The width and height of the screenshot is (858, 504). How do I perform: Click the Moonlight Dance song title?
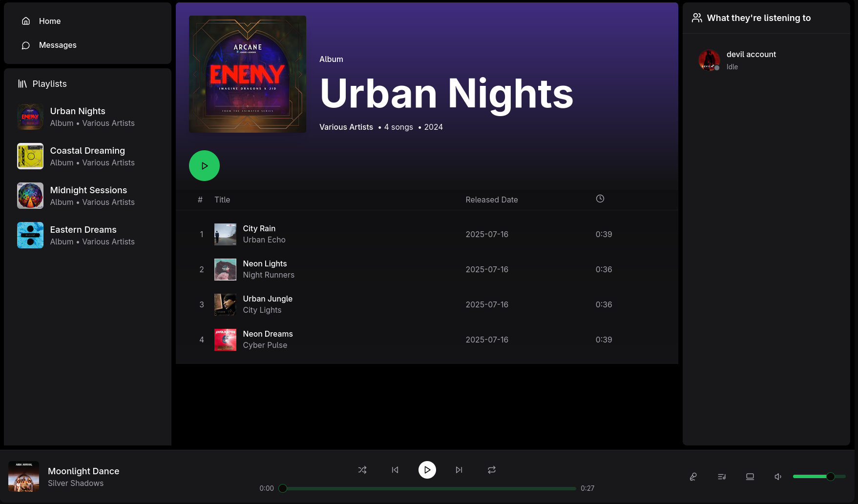pyautogui.click(x=84, y=471)
